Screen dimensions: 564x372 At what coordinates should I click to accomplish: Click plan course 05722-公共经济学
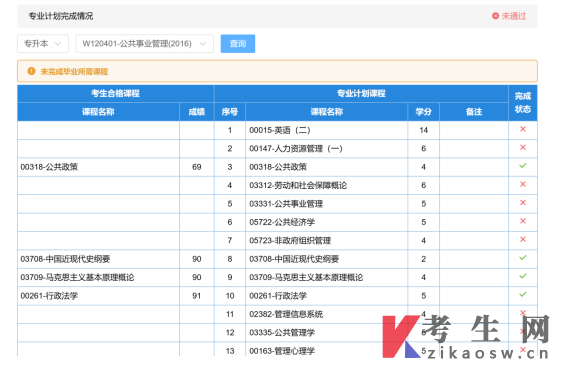(x=282, y=222)
